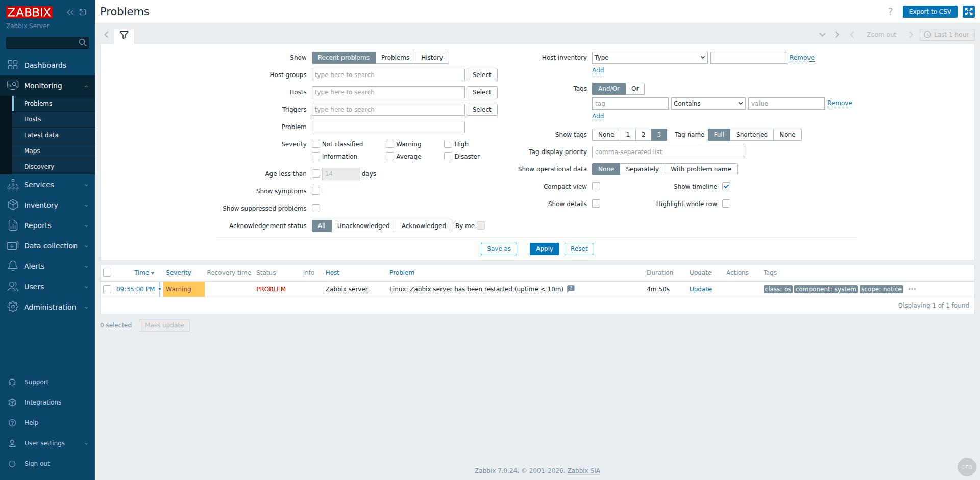Image resolution: width=980 pixels, height=480 pixels.
Task: Enable the Compact view checkbox
Action: 596,186
